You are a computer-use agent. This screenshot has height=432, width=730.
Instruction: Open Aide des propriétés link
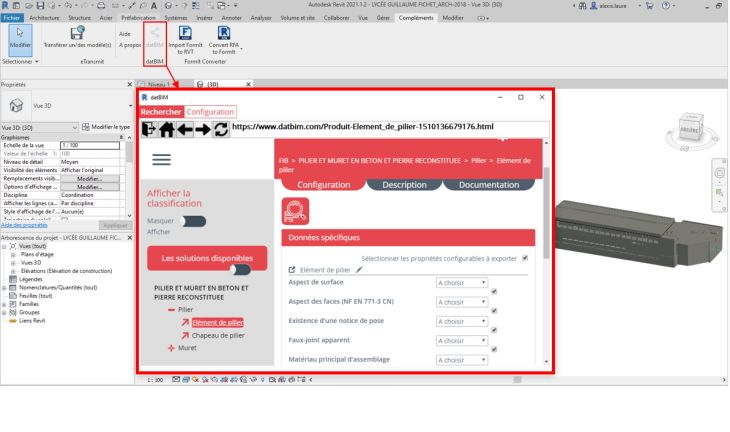point(24,225)
